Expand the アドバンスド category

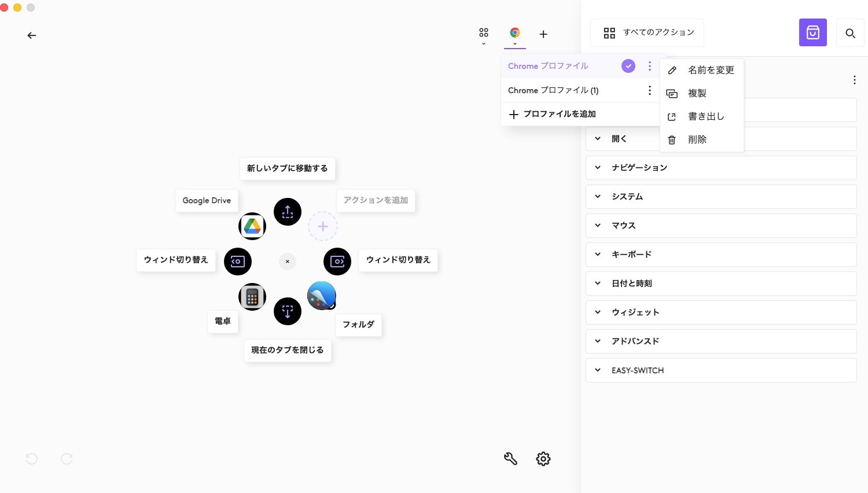[721, 341]
